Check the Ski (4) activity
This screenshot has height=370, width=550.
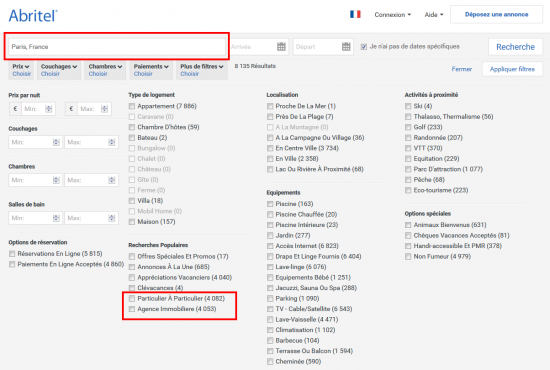[x=408, y=106]
